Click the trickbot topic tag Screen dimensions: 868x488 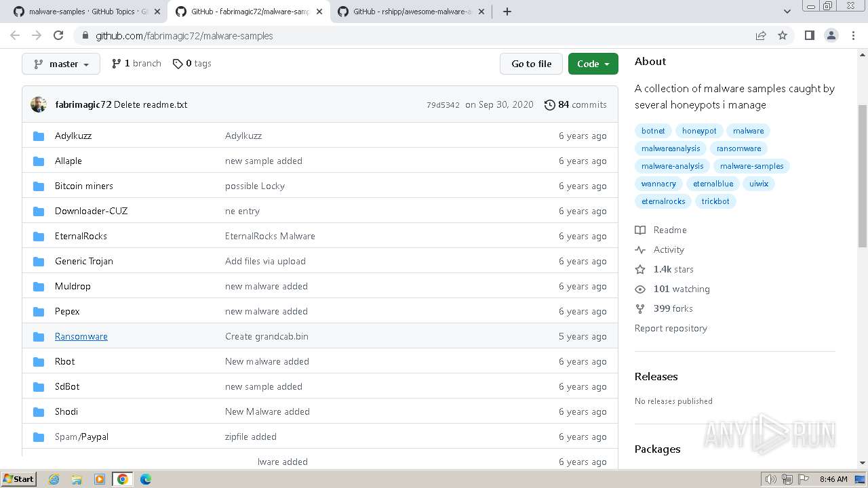click(x=715, y=201)
